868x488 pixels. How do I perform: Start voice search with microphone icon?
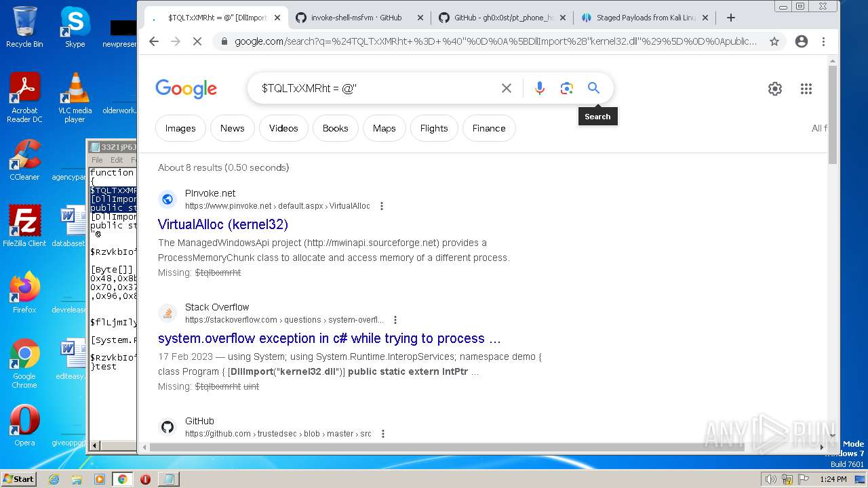540,88
